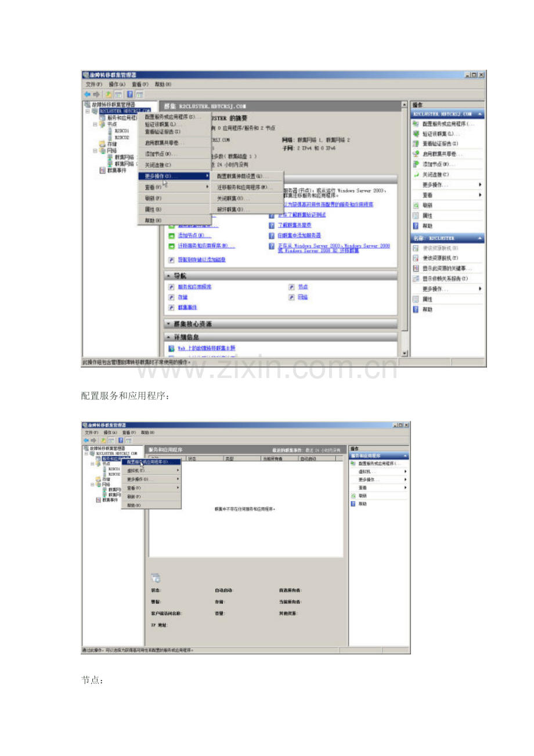The width and height of the screenshot is (534, 756).
Task: Open 查看验证报告 from the actions pane
Action: (x=416, y=143)
